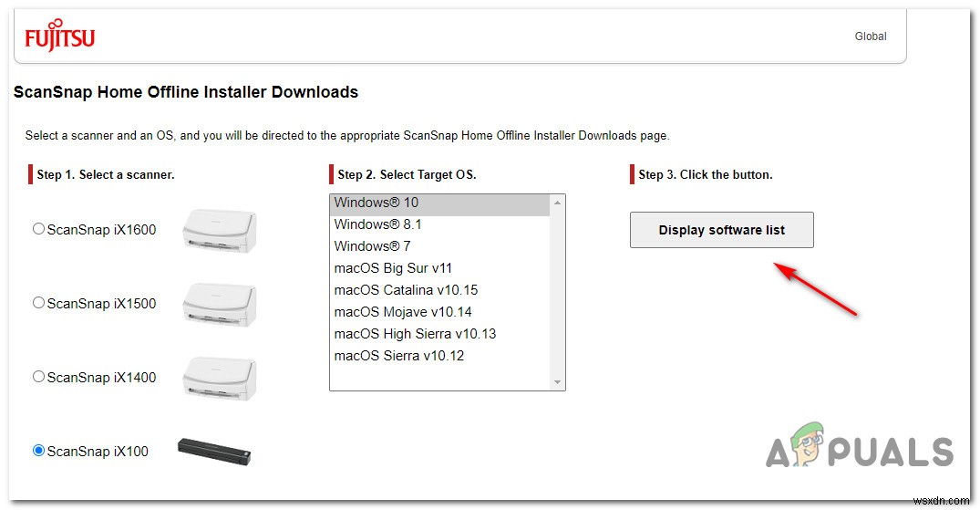The image size is (980, 510).
Task: Pick macOS Mojave v10.14 option
Action: 439,312
